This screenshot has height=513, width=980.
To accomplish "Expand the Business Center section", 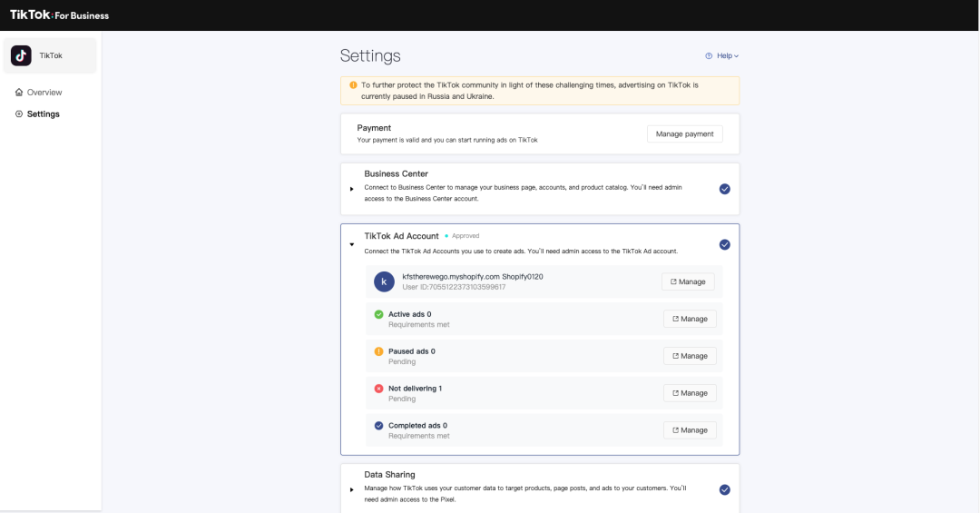I will [352, 189].
